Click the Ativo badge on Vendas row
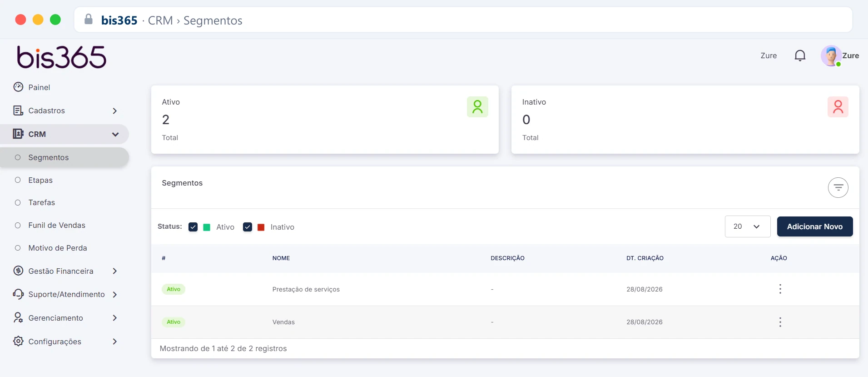Screen dimensions: 868x377 [x=174, y=322]
